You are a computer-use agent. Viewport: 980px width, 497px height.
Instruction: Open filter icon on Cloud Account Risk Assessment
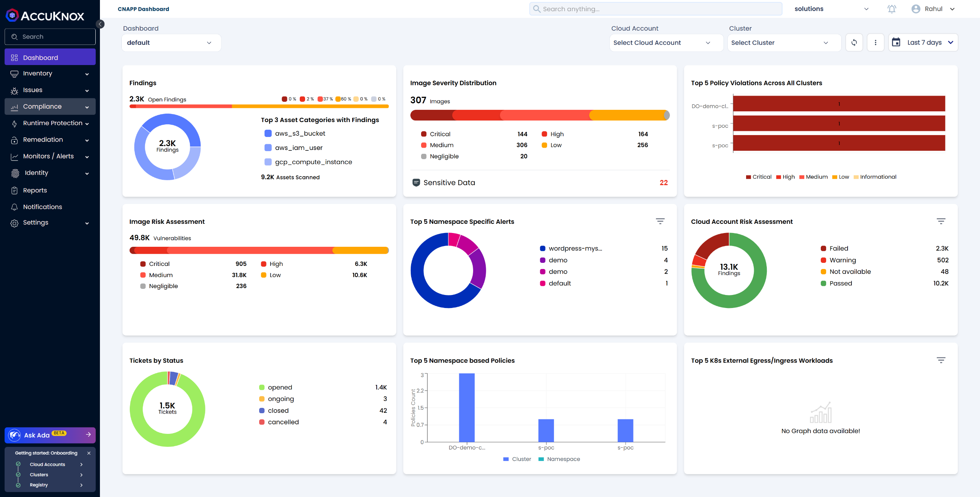[x=941, y=221]
